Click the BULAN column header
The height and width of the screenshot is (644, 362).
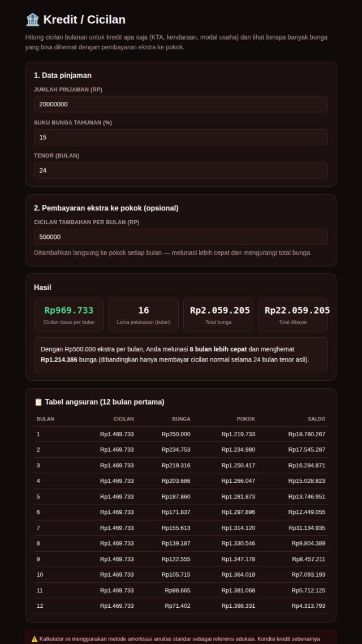(x=45, y=419)
